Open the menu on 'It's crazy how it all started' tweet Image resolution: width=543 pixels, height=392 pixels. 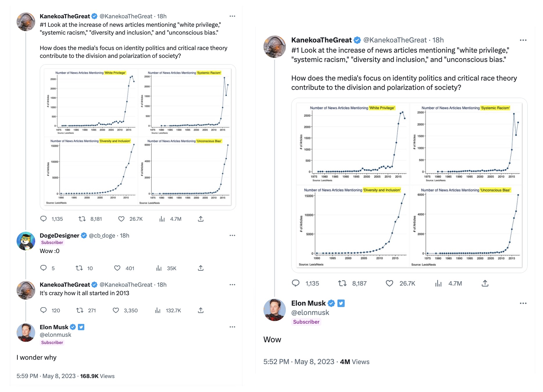click(232, 284)
